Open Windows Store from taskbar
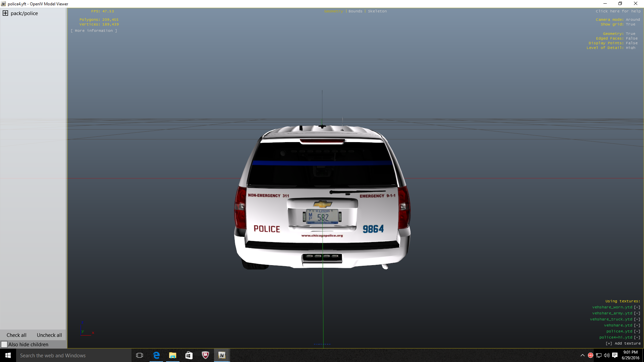The width and height of the screenshot is (644, 362). (189, 355)
